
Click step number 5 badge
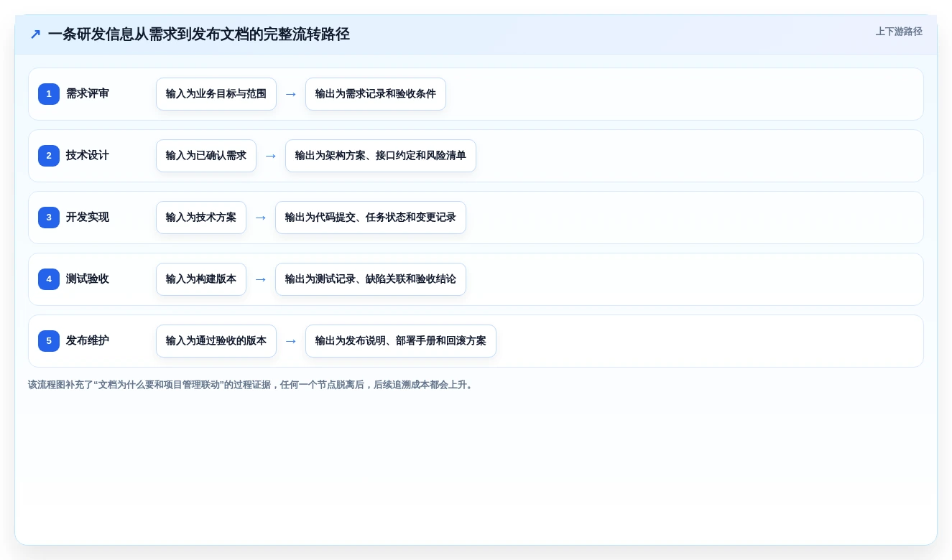(x=49, y=341)
